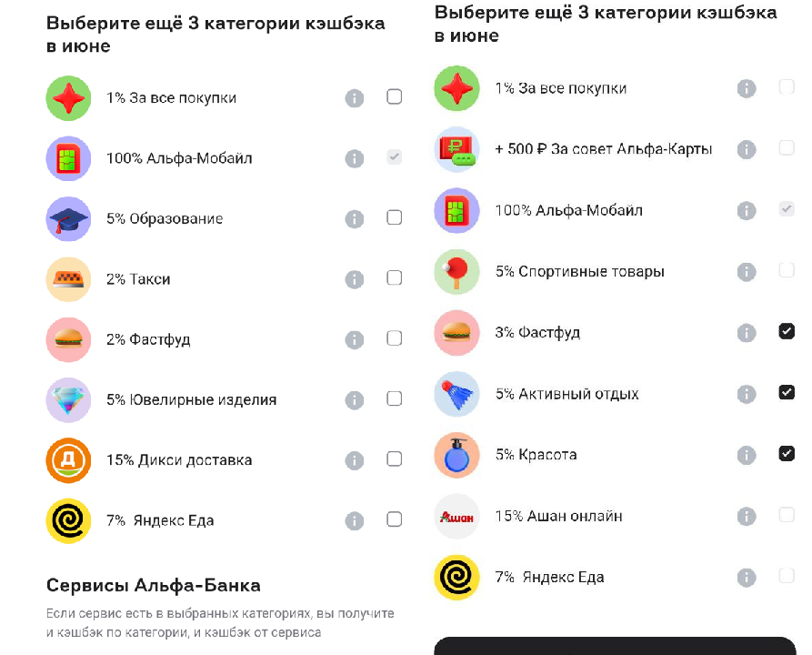This screenshot has width=812, height=655.
Task: Open info for 5% Образование category
Action: 355,218
